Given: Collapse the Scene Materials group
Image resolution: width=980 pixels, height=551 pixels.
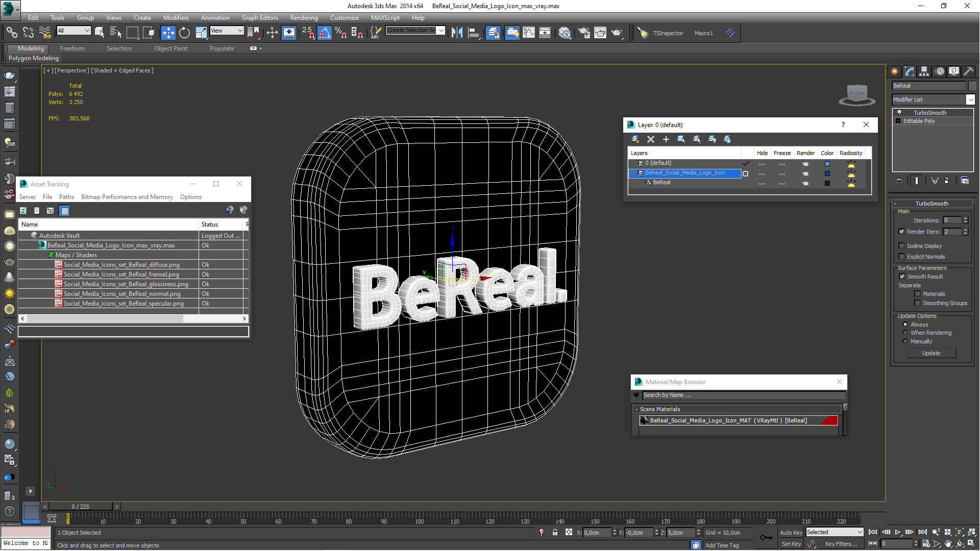Looking at the screenshot, I should coord(636,409).
